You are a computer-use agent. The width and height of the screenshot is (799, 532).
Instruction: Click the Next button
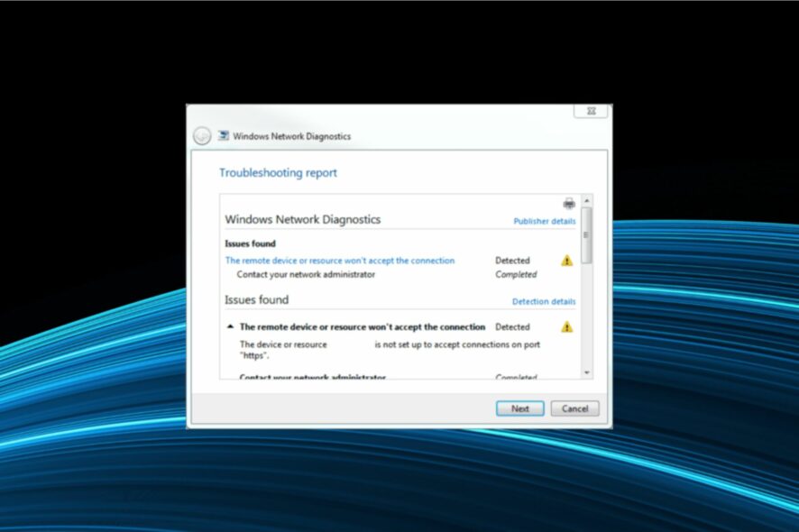tap(519, 408)
